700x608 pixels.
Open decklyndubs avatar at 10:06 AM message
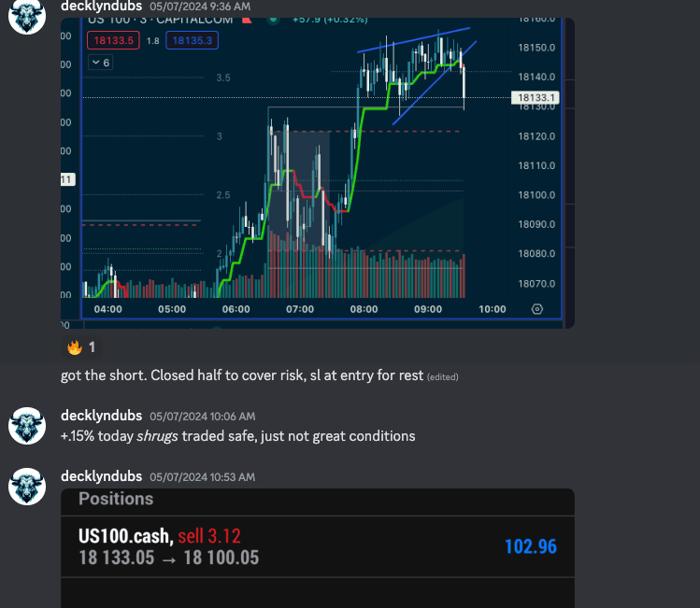click(27, 426)
